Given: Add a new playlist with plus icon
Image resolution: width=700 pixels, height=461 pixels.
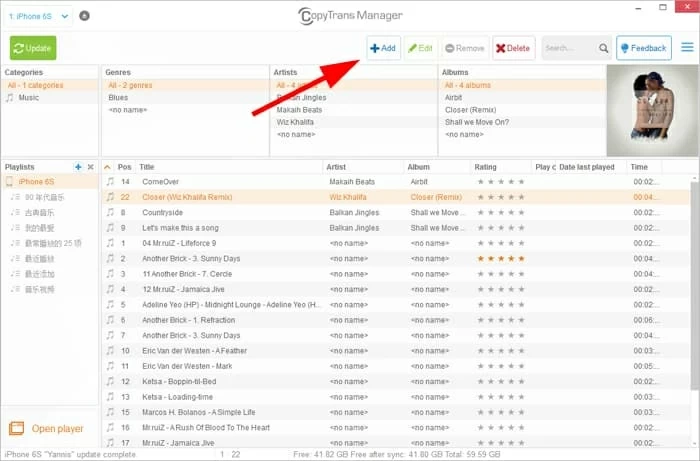Looking at the screenshot, I should [x=78, y=167].
